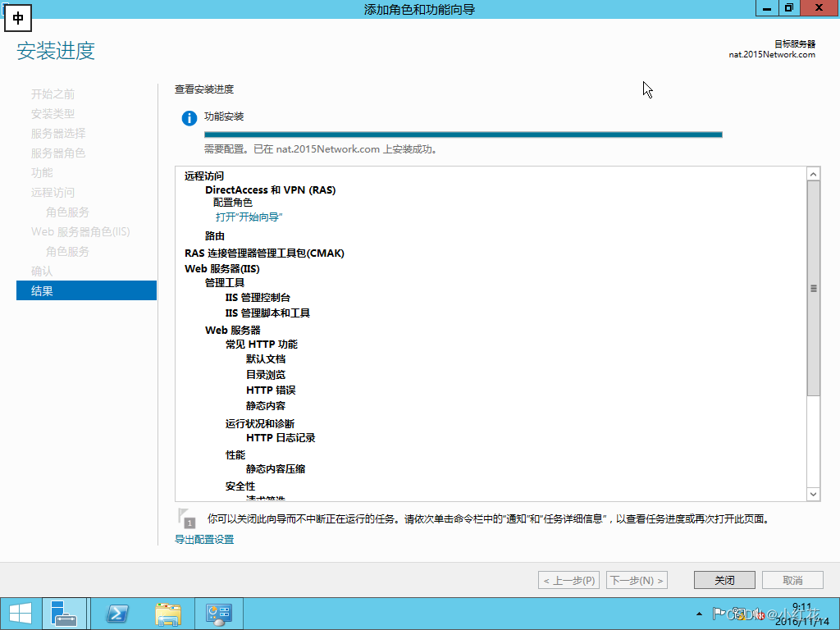Viewport: 840px width, 630px height.
Task: Launch PowerShell from the taskbar
Action: 117,614
